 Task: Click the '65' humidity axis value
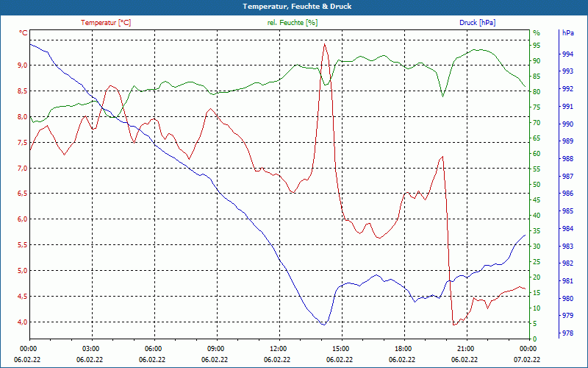pyautogui.click(x=537, y=138)
